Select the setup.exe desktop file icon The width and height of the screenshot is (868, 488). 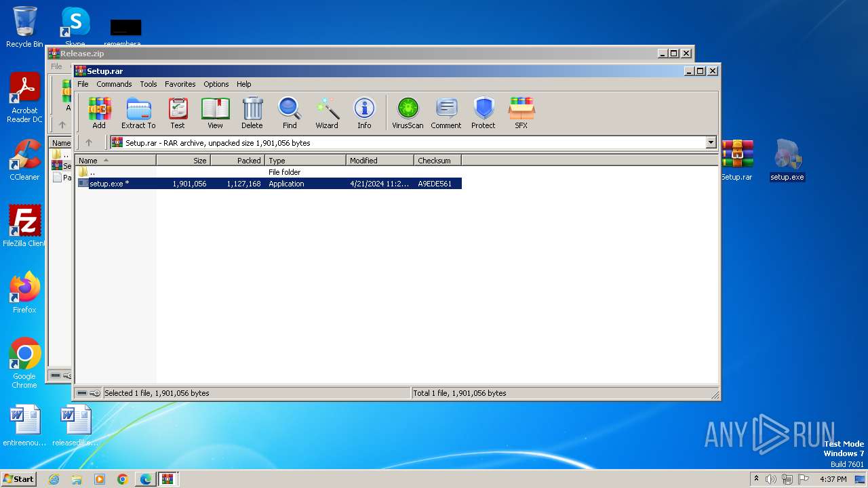787,160
